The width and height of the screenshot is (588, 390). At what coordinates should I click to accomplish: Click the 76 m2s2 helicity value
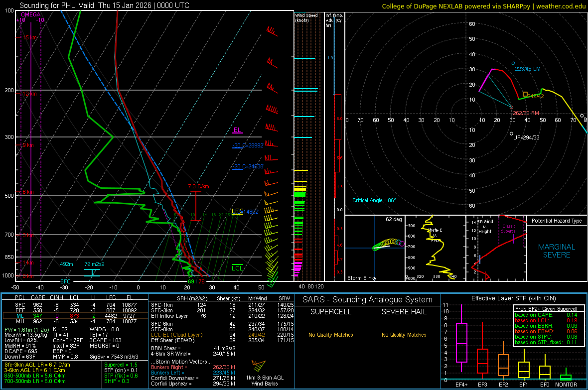tap(95, 264)
